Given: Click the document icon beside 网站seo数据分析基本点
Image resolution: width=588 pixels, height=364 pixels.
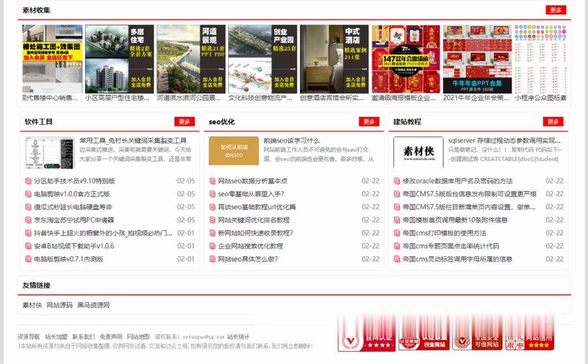Looking at the screenshot, I should 212,181.
